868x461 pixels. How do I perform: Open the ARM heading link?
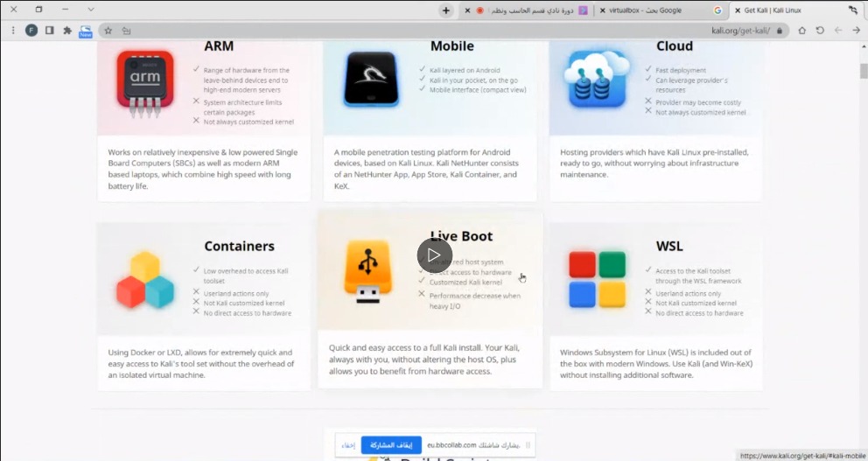219,46
